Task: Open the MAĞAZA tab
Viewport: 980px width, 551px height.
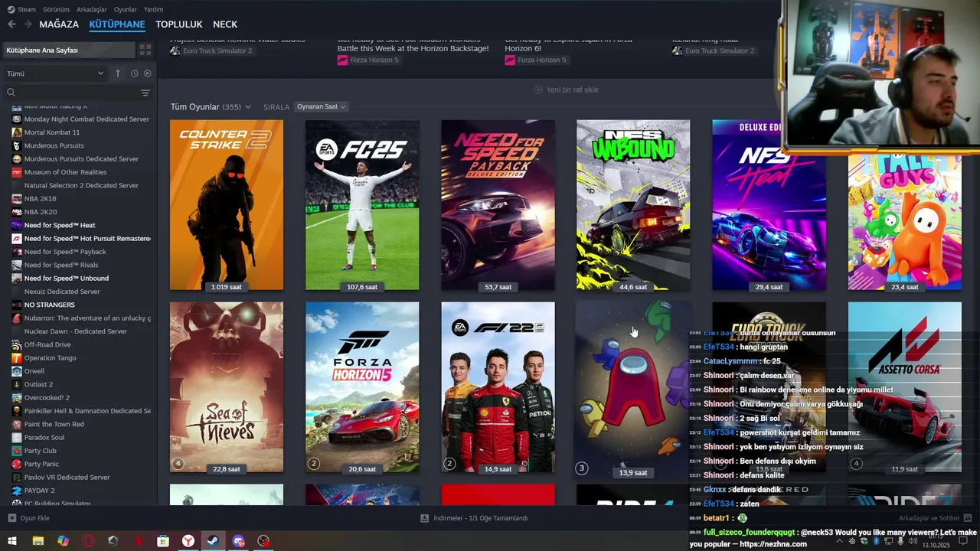Action: tap(59, 24)
